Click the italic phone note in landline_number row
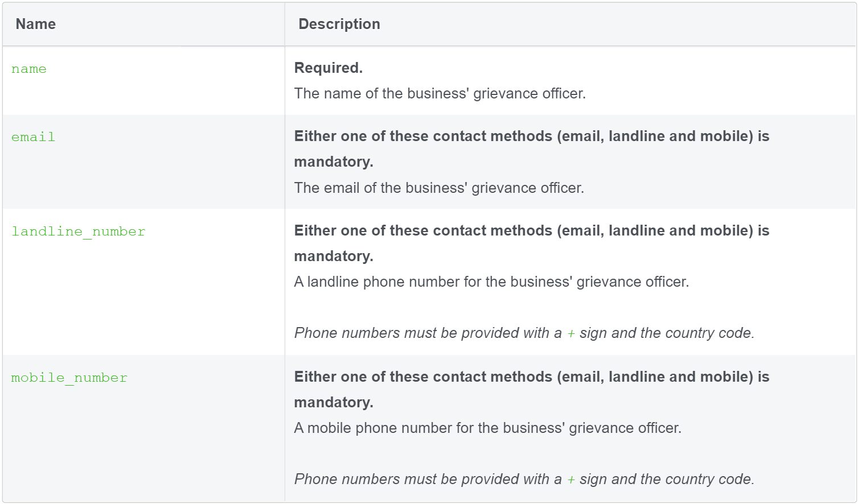This screenshot has height=504, width=858. tap(524, 333)
